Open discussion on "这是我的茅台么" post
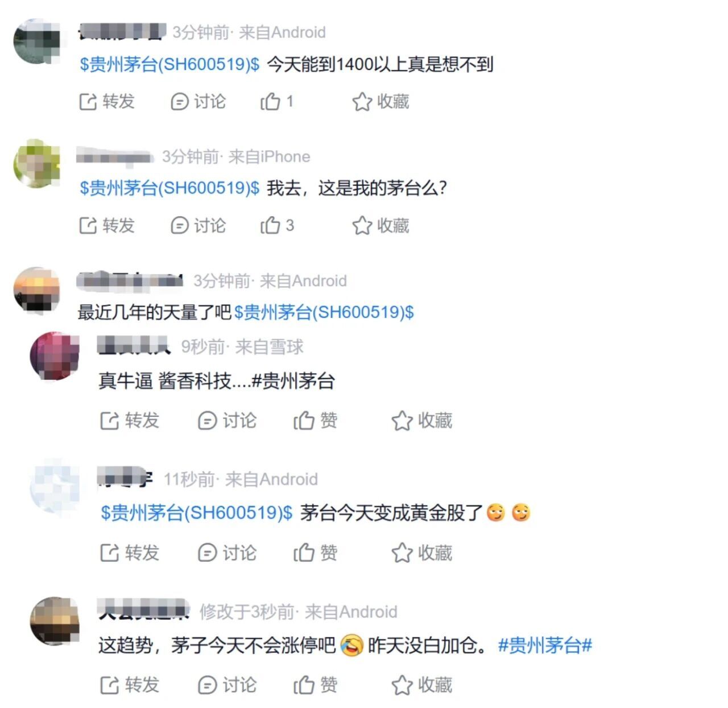Viewport: 728px width, 708px height. pos(198,226)
